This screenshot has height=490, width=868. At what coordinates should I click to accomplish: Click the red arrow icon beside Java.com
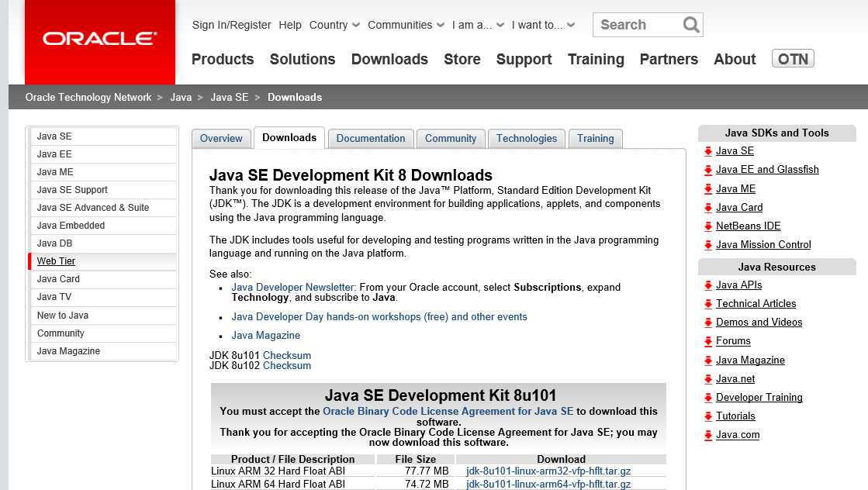point(708,435)
